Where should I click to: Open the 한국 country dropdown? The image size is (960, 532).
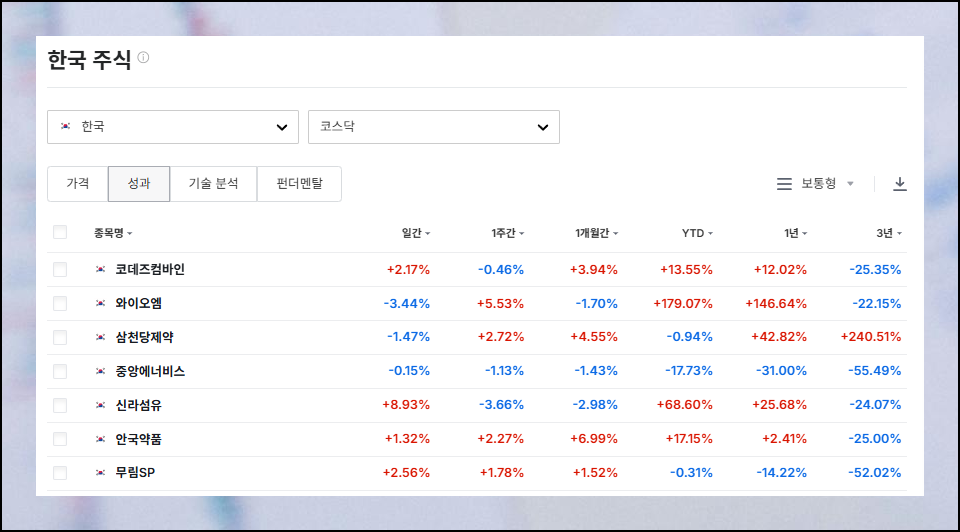click(173, 127)
